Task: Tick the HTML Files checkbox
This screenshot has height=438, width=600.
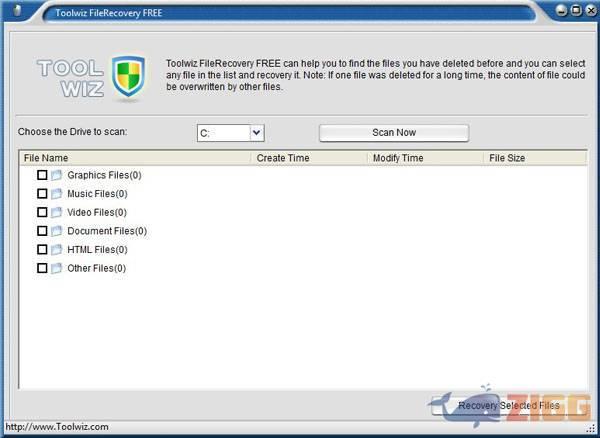Action: pyautogui.click(x=42, y=250)
